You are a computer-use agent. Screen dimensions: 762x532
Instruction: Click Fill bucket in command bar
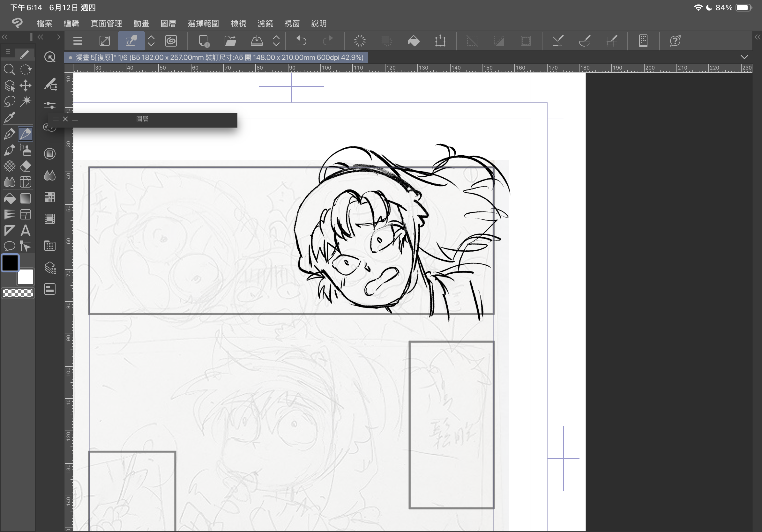(x=414, y=41)
